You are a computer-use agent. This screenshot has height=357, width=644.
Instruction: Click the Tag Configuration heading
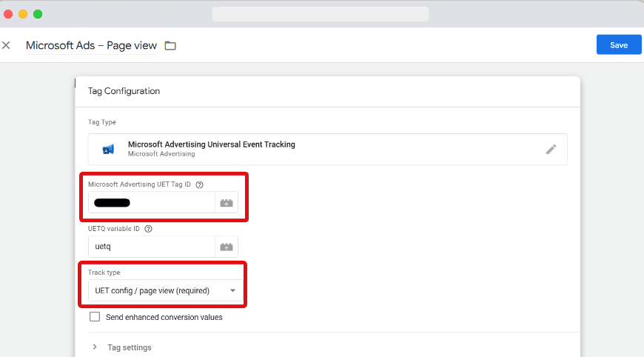[x=124, y=91]
